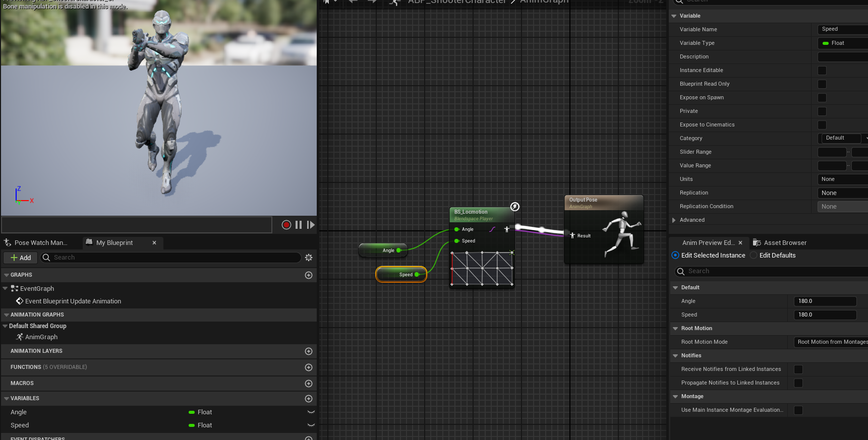868x440 pixels.
Task: Add a new animation layer
Action: pyautogui.click(x=309, y=351)
